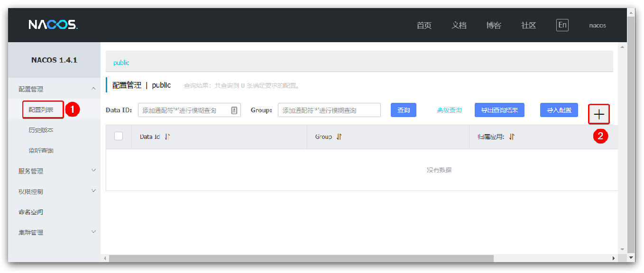Click the 查询 search button
This screenshot has width=644, height=273.
[403, 109]
